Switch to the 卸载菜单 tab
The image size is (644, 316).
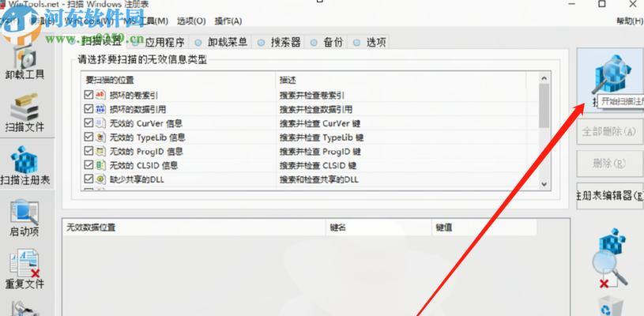[x=221, y=42]
